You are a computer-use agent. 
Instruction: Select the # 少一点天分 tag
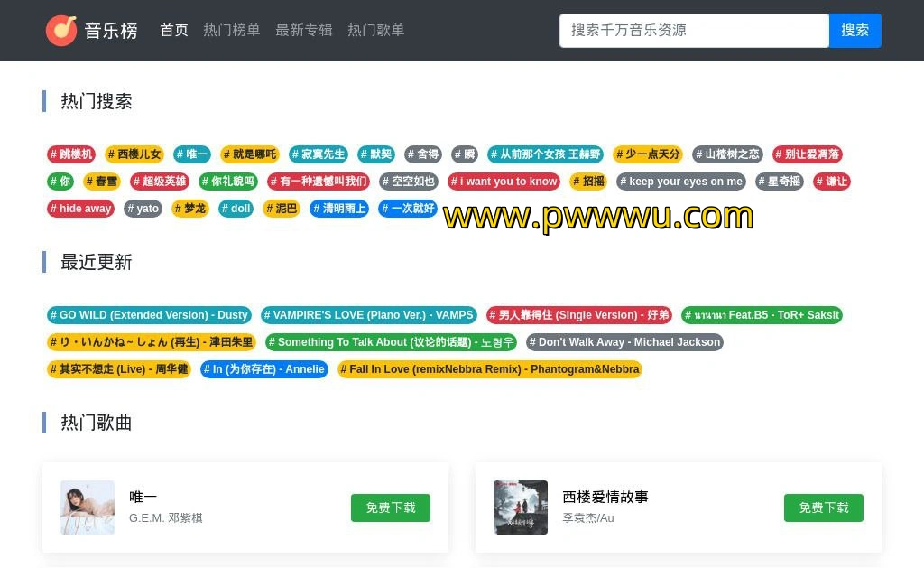(x=648, y=154)
